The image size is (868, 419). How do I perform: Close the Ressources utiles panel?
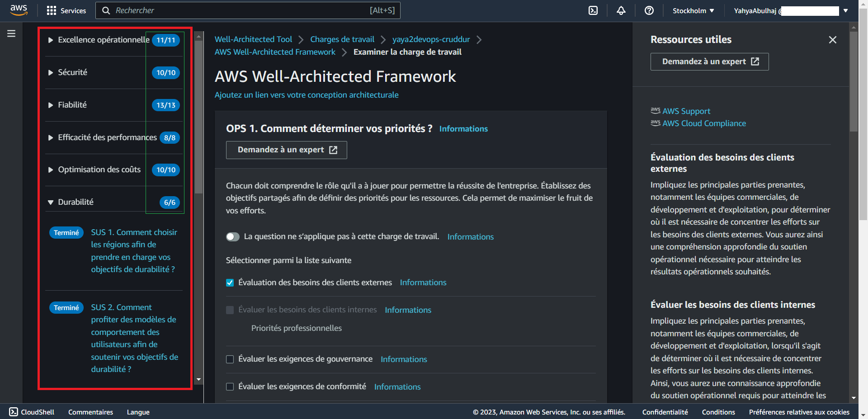(x=833, y=40)
